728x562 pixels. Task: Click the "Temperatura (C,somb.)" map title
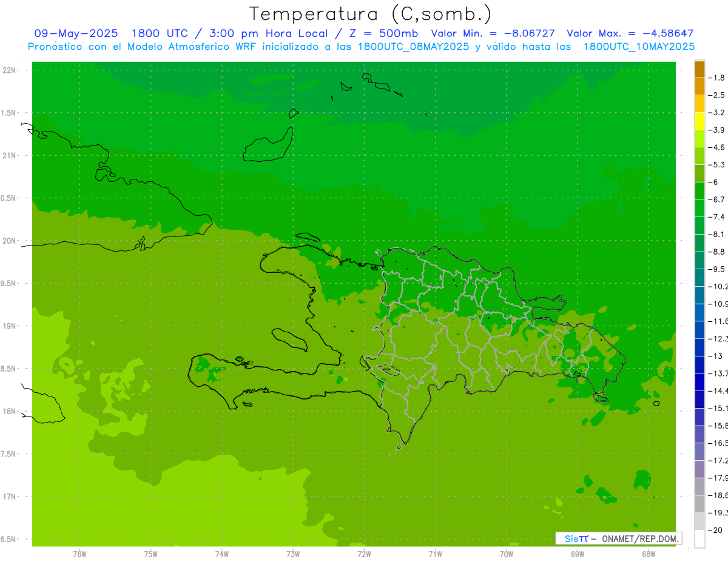click(371, 14)
